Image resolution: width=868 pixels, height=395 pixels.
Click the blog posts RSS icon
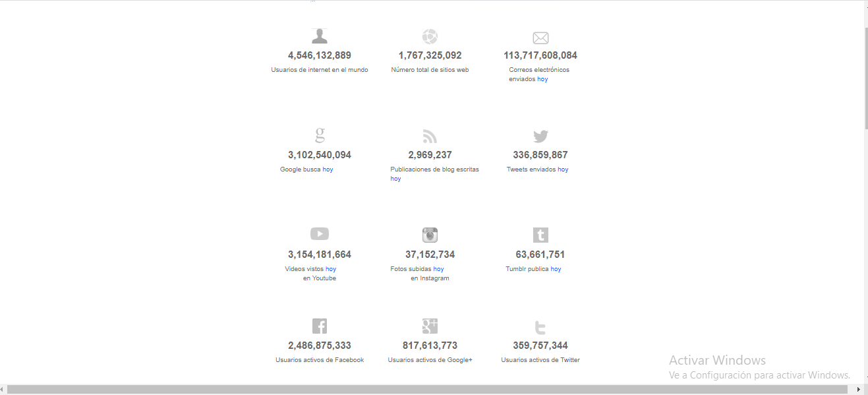coord(430,136)
